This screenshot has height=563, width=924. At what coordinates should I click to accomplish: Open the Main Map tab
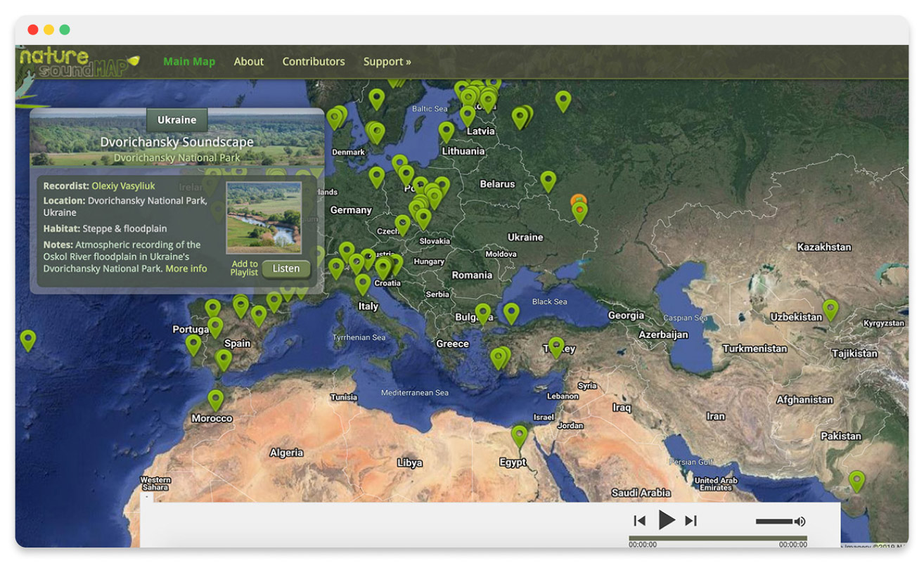[x=189, y=62]
